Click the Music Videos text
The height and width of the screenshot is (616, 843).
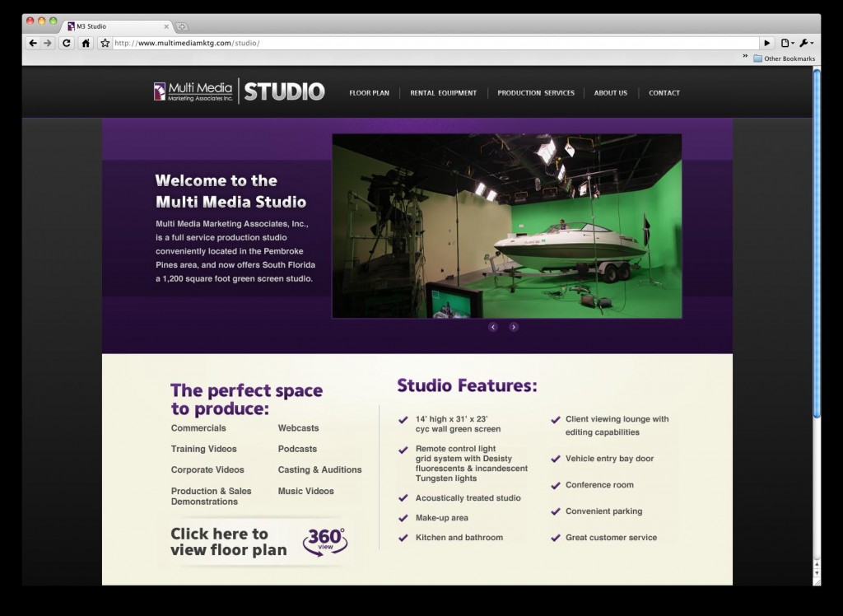306,491
